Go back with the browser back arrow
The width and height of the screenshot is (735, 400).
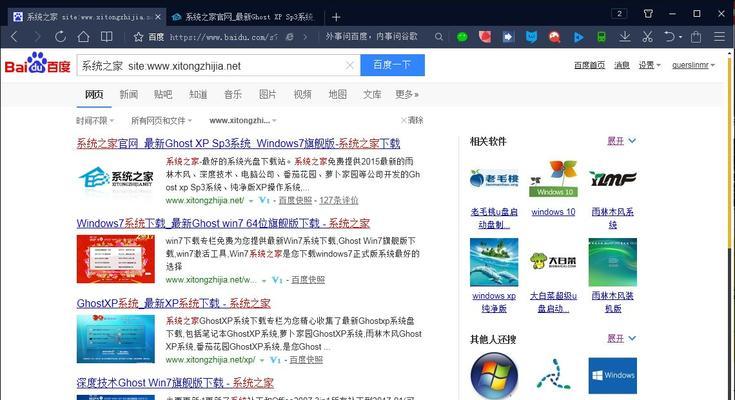point(15,37)
